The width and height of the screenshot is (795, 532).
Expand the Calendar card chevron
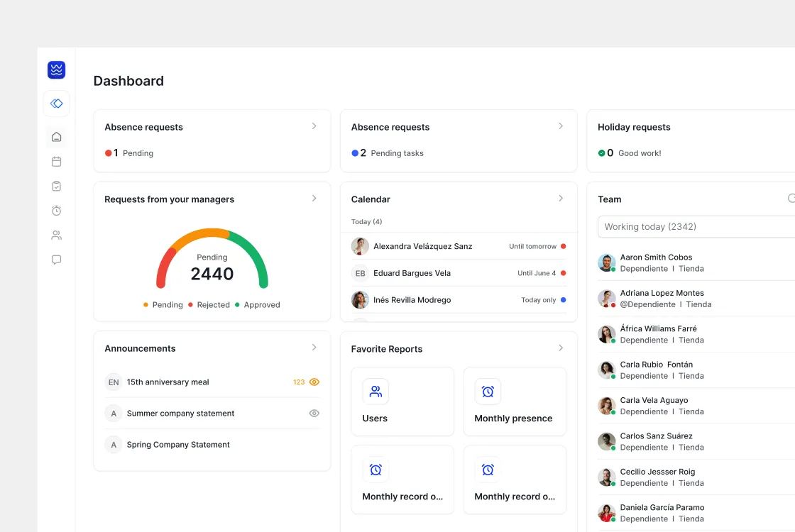tap(561, 199)
